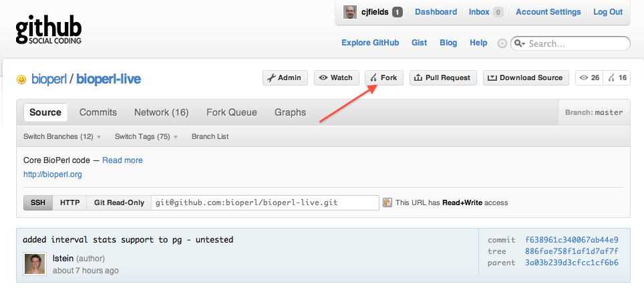Select the HTTP URL protocol
Image resolution: width=644 pixels, height=288 pixels.
pyautogui.click(x=70, y=202)
